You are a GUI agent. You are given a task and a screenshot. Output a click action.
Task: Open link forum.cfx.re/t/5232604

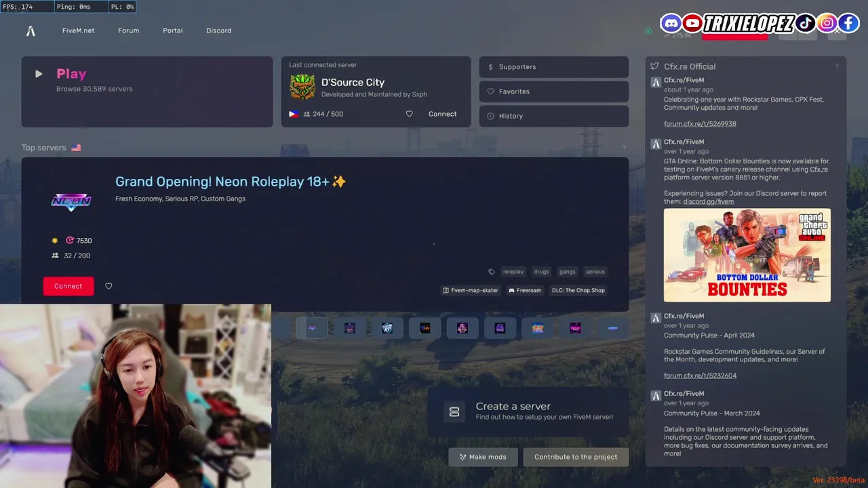coord(700,375)
